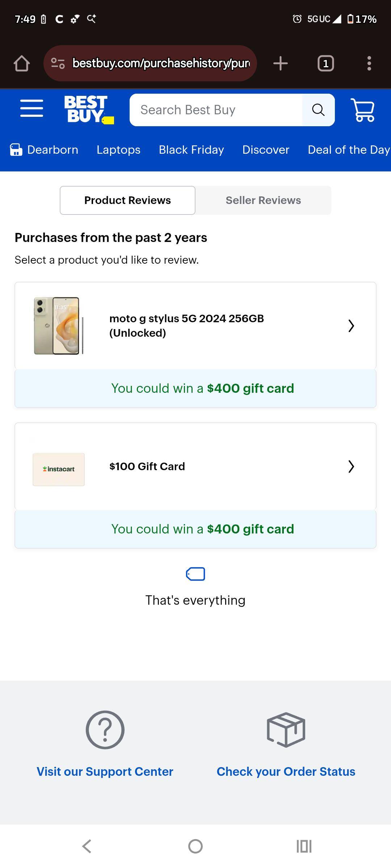Click the search magnifier icon
Viewport: 391px width, 868px height.
pyautogui.click(x=318, y=110)
